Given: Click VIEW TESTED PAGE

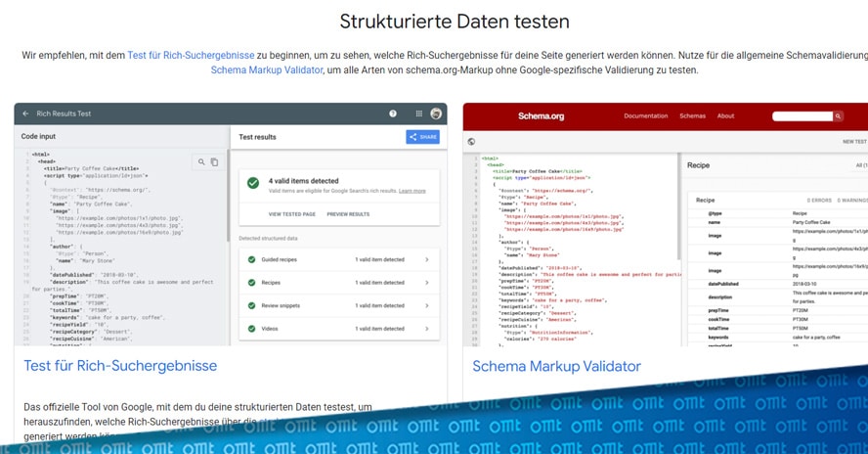Looking at the screenshot, I should (291, 214).
